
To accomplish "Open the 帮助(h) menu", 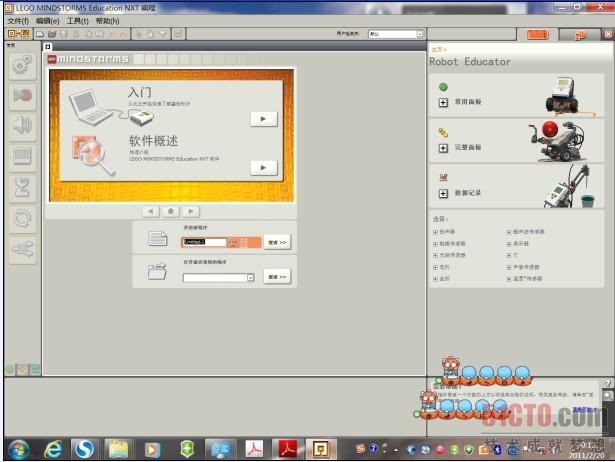I will [107, 21].
